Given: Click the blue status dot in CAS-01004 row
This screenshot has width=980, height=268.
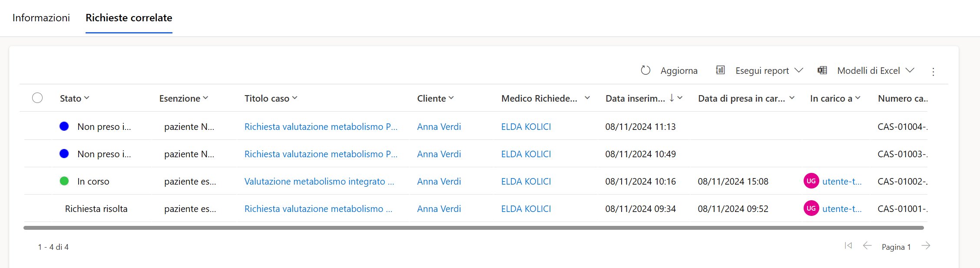Looking at the screenshot, I should pos(64,126).
